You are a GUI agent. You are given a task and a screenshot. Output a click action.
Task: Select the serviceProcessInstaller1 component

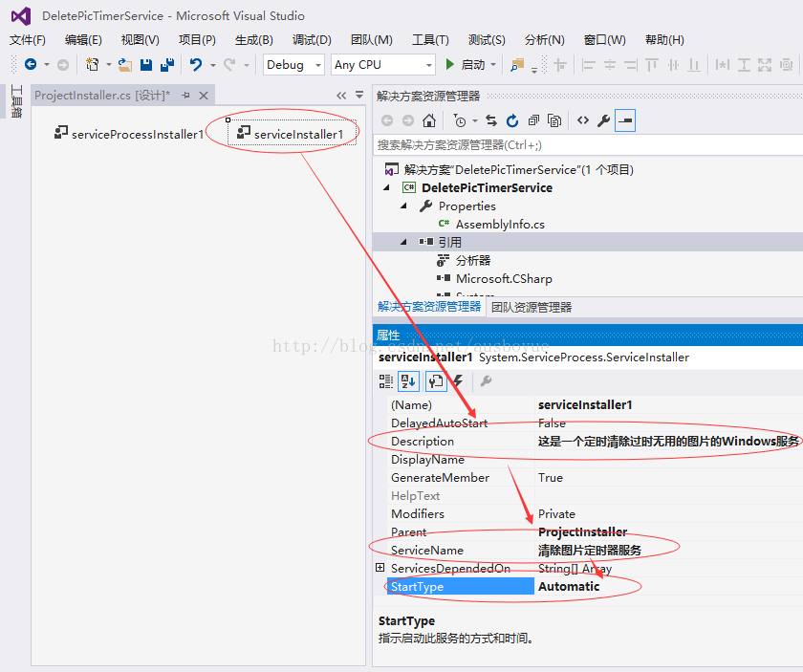pos(129,134)
